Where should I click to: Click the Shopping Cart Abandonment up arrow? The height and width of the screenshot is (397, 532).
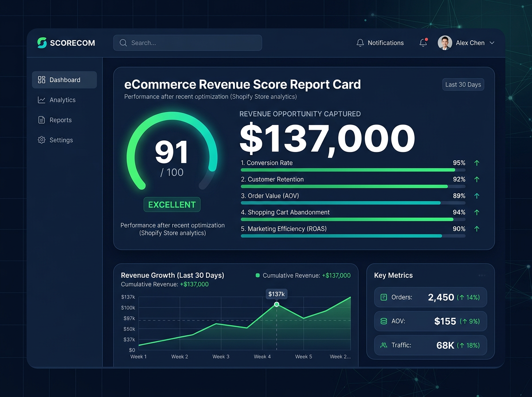(x=477, y=212)
